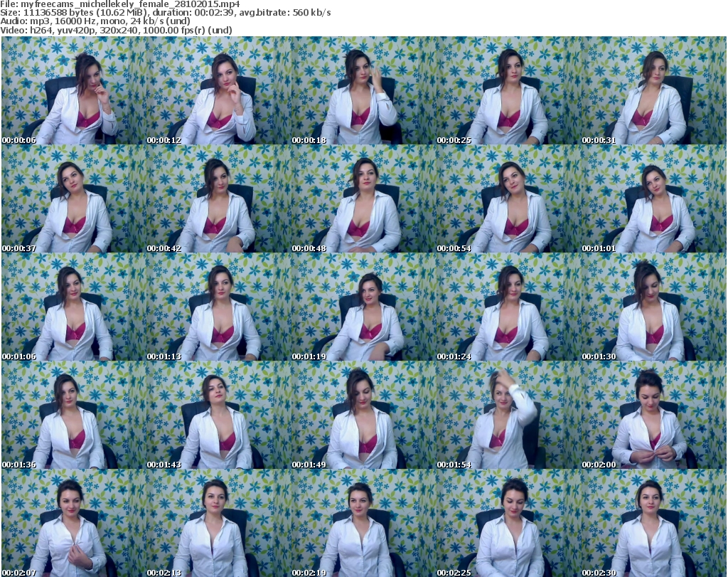Screen dimensions: 728x577
Task: Select the thumbnail frame stamped 00:00:31
Action: [x=654, y=90]
